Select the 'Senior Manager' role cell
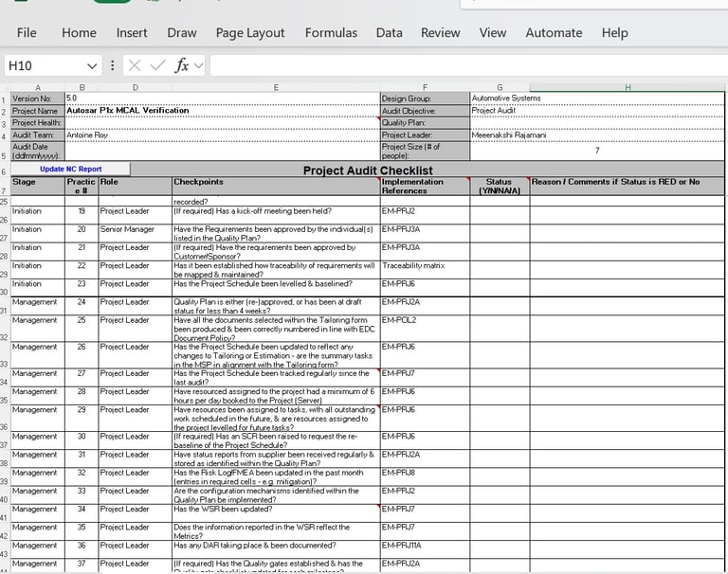This screenshot has width=728, height=574. pos(136,233)
